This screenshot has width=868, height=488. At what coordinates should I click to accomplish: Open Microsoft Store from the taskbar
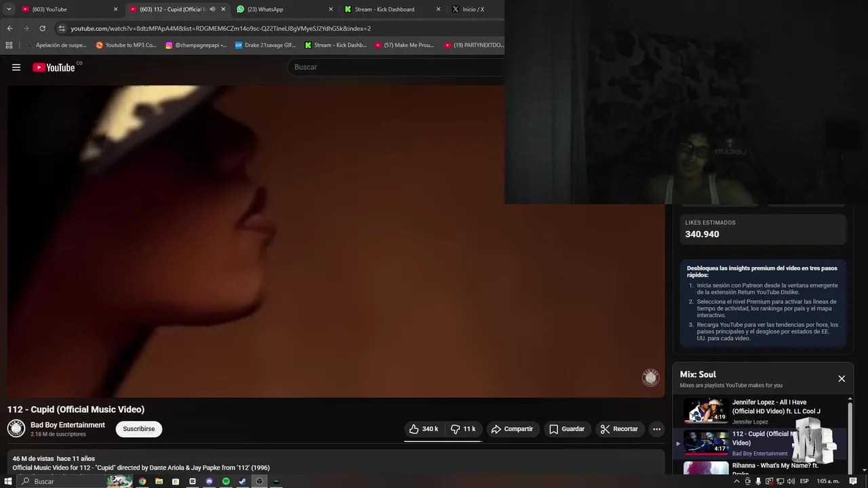click(176, 481)
